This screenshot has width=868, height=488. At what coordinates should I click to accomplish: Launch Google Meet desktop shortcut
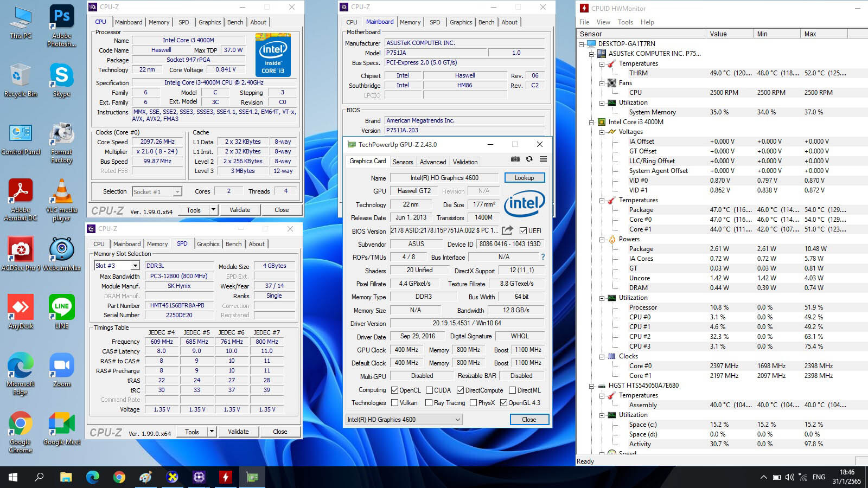(61, 428)
